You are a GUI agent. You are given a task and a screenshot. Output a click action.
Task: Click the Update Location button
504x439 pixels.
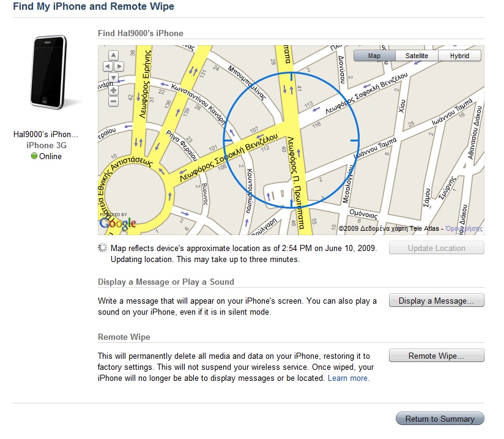click(x=437, y=248)
